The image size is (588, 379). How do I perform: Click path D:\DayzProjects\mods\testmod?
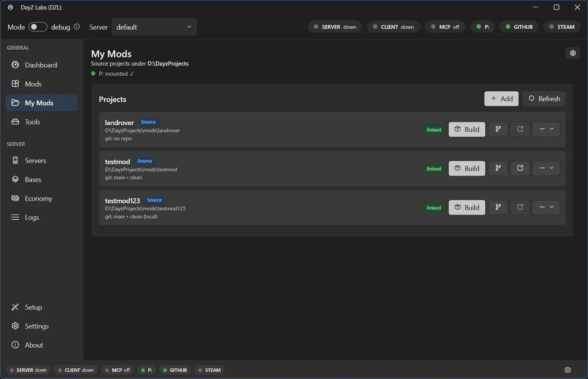[x=141, y=169]
